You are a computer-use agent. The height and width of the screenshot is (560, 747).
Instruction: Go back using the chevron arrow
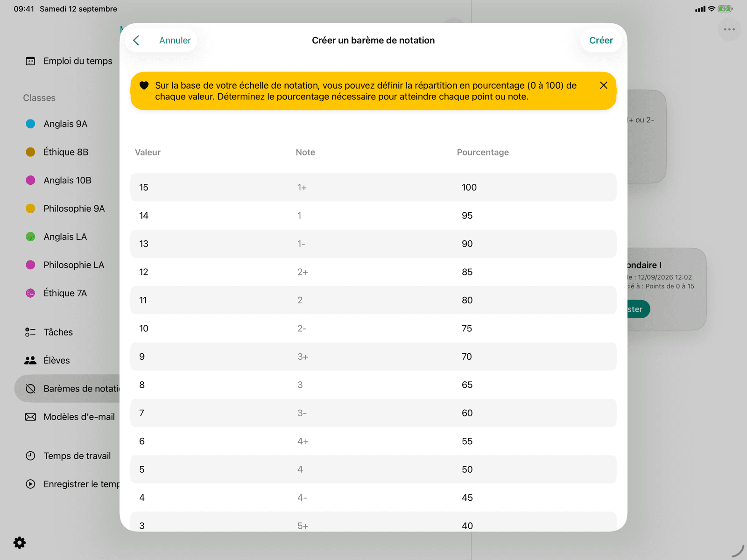[136, 41]
